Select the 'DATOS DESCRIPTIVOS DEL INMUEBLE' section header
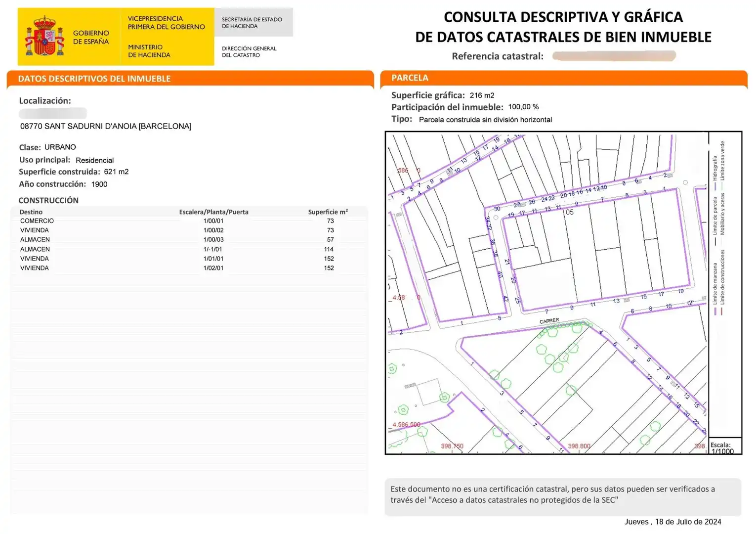The image size is (756, 534). [94, 79]
